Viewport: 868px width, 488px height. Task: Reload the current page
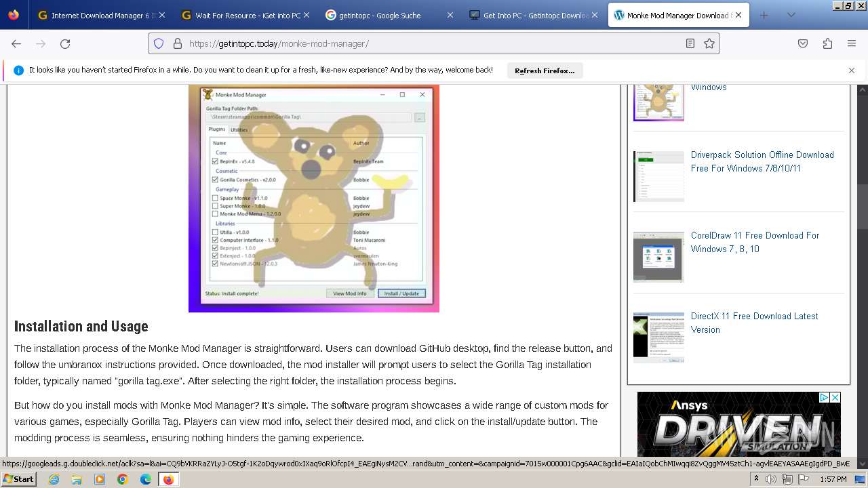pos(65,43)
